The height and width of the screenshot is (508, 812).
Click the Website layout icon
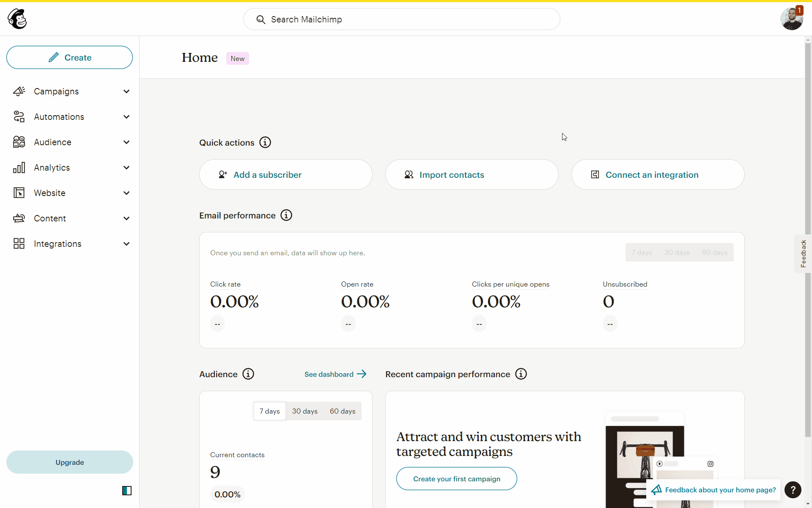19,193
